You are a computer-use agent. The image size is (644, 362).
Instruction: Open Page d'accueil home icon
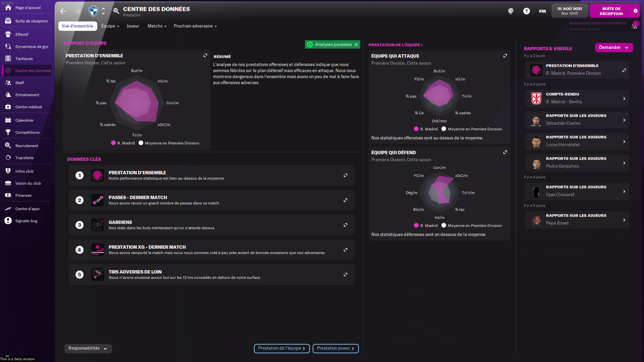pyautogui.click(x=8, y=7)
